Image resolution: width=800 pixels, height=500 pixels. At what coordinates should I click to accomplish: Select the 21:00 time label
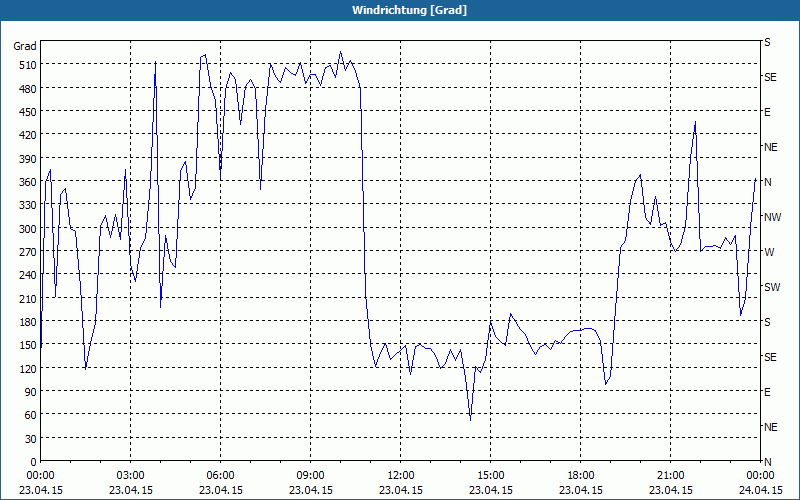670,476
